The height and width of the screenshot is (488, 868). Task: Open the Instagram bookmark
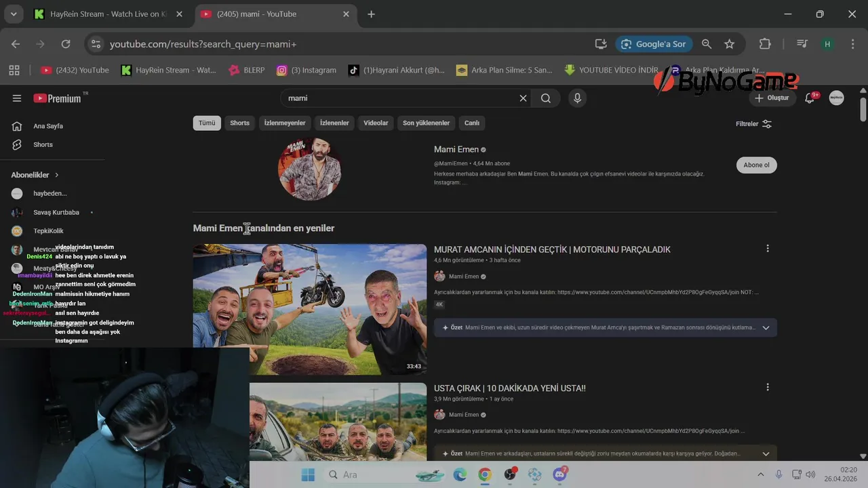[307, 70]
